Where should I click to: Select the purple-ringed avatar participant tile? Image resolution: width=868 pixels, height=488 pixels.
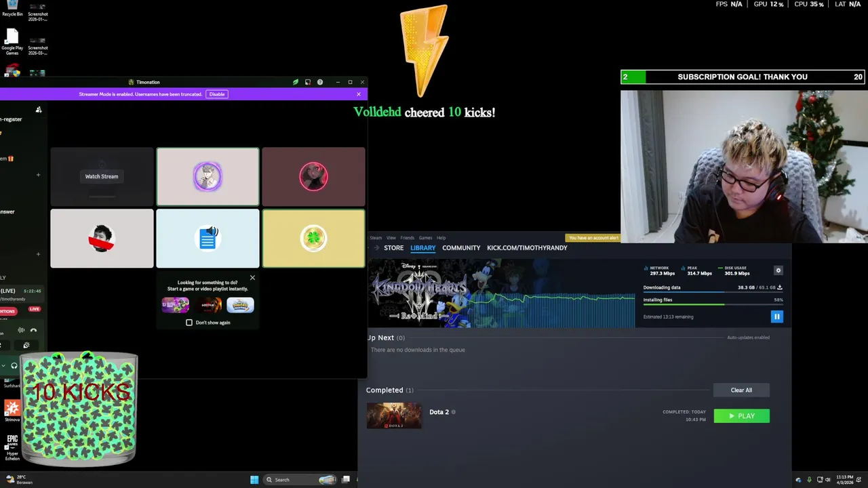click(x=208, y=176)
